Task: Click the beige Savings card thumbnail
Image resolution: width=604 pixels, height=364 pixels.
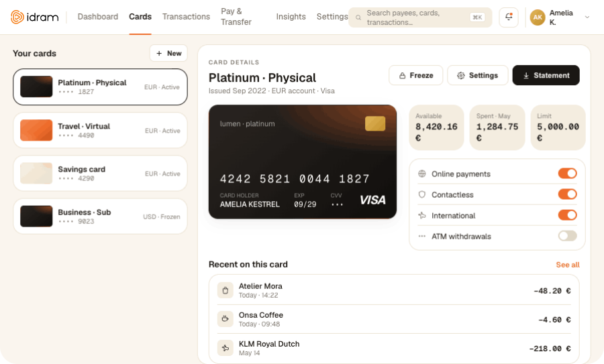Action: coord(36,173)
